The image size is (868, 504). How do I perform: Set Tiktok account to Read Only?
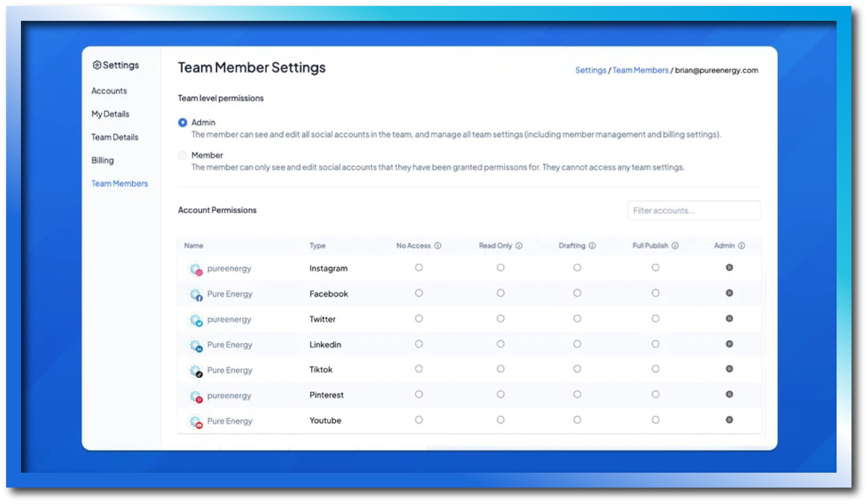tap(501, 369)
